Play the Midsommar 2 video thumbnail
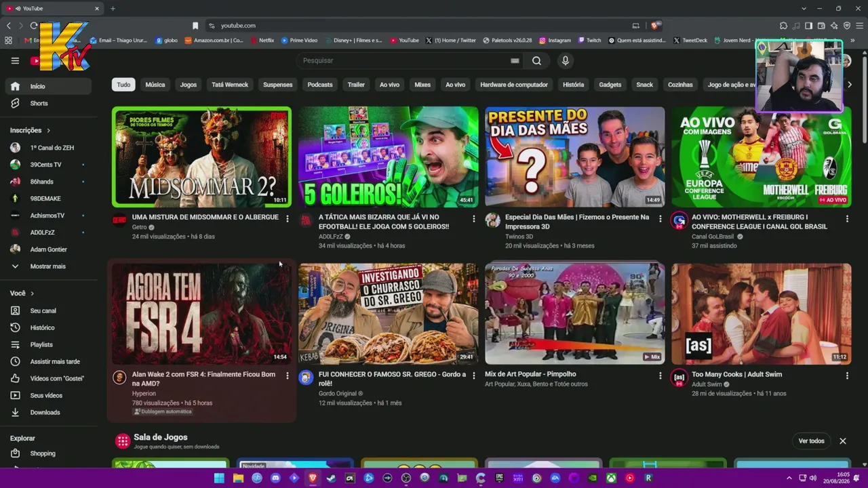 click(201, 157)
